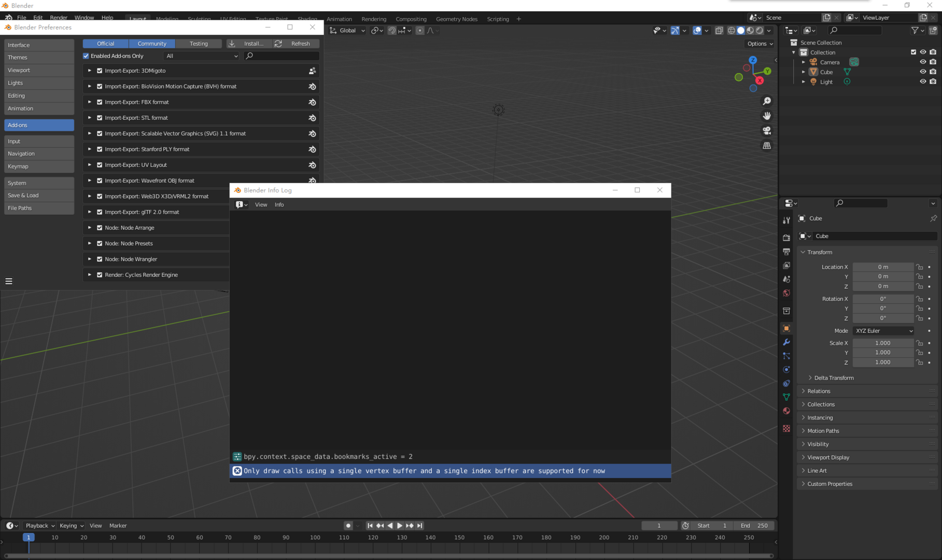
Task: Open the Scene properties tab icon
Action: coord(786,279)
